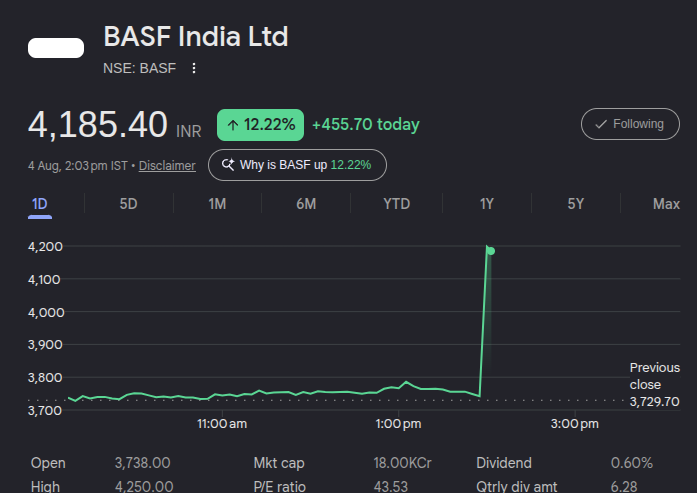Click the 11:00 am time axis label

pyautogui.click(x=222, y=424)
